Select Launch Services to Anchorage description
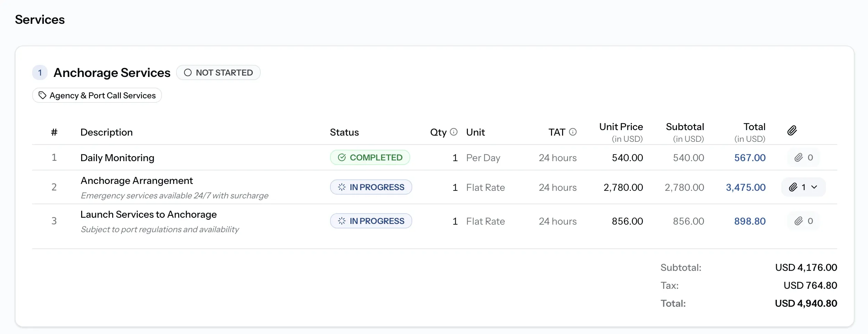 [148, 214]
